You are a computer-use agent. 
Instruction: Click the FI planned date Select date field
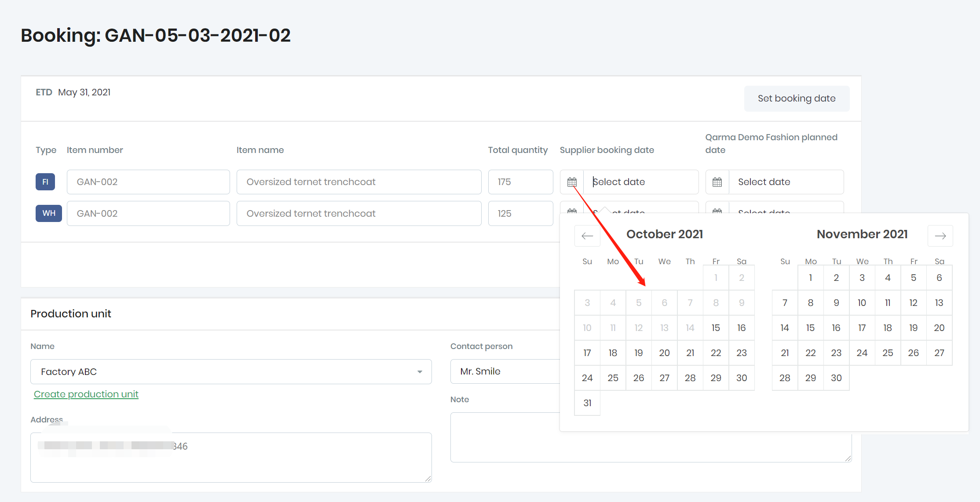[786, 182]
